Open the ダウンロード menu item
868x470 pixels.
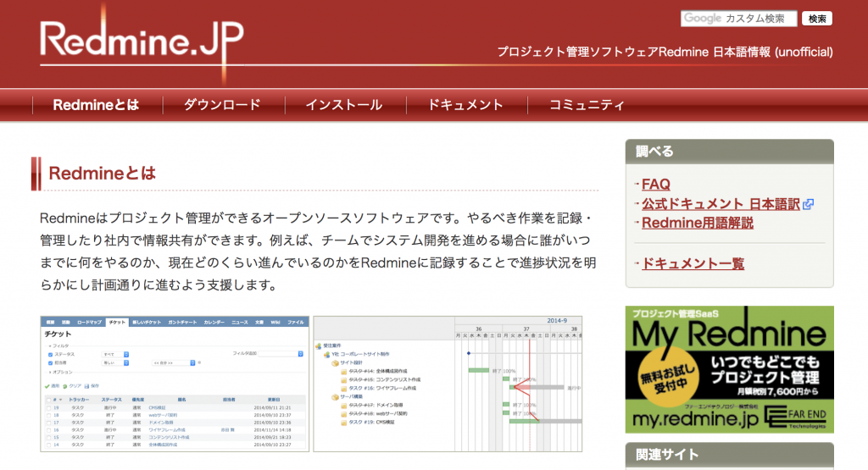click(222, 104)
